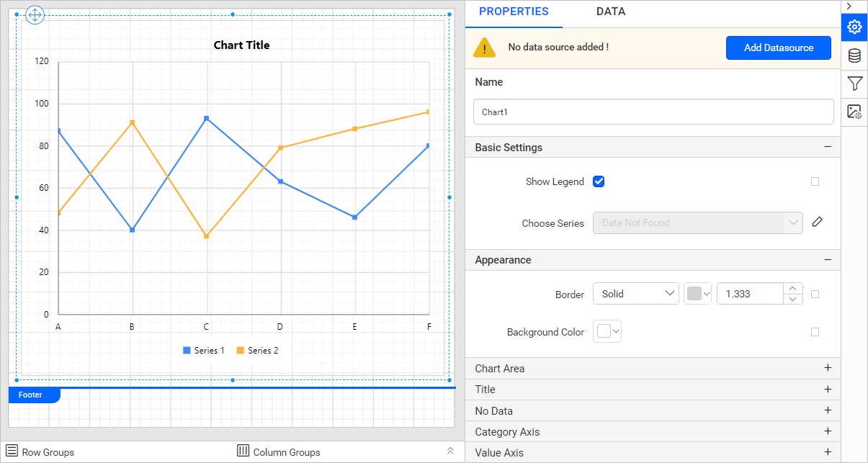
Task: Switch to the DATA tab
Action: point(610,12)
